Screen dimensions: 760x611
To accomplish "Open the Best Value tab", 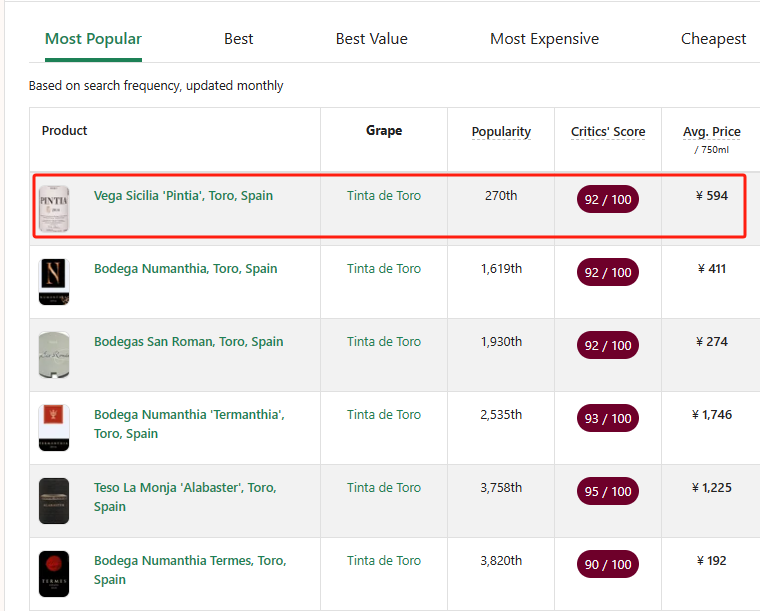I will [x=371, y=39].
